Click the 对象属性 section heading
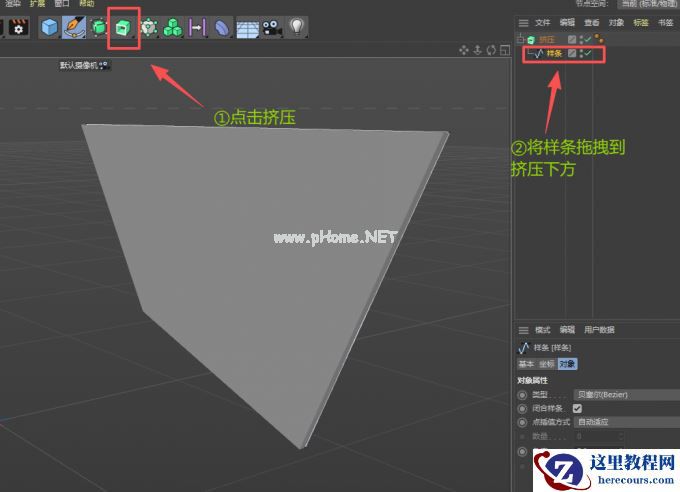680x492 pixels. click(533, 380)
